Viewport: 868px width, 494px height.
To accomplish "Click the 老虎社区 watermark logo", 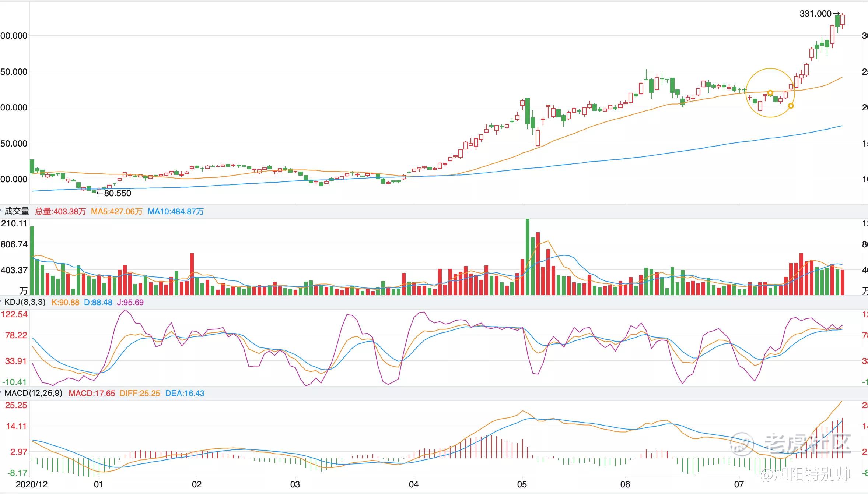I will coord(790,444).
